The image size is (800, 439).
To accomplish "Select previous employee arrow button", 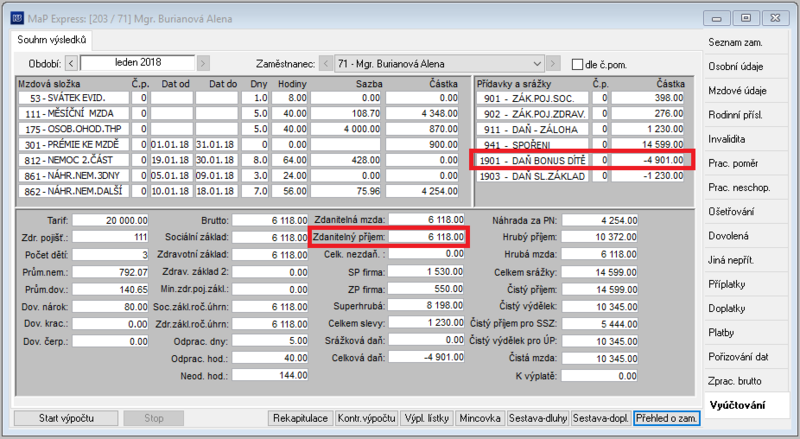I will (x=326, y=64).
